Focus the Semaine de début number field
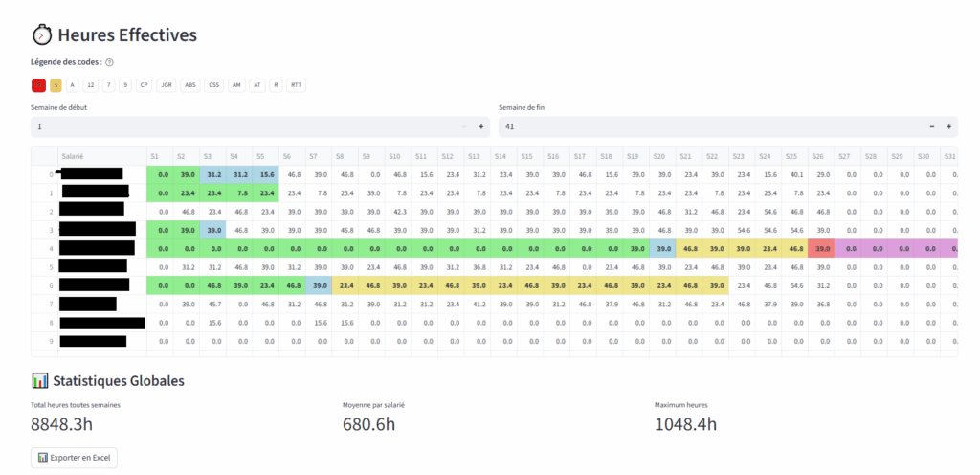This screenshot has width=980, height=475. tap(239, 126)
